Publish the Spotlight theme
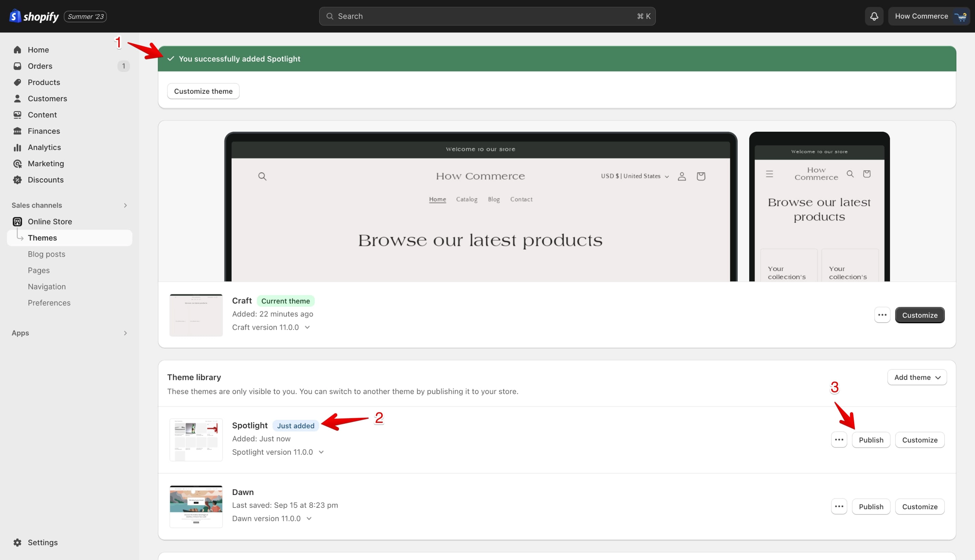The image size is (975, 560). (x=871, y=439)
